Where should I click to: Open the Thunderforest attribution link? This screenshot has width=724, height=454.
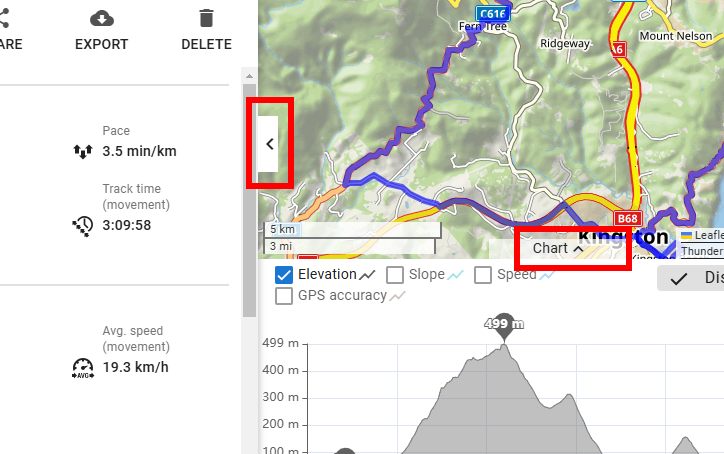(x=702, y=252)
